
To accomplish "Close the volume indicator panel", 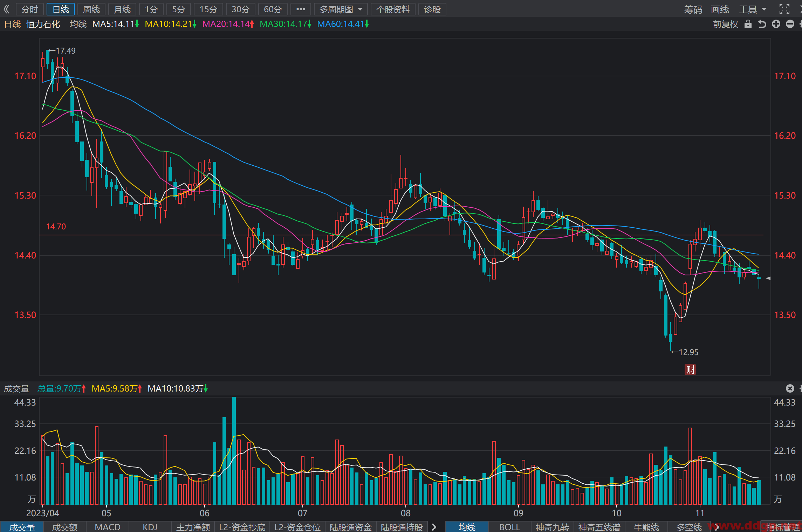I will coord(790,388).
